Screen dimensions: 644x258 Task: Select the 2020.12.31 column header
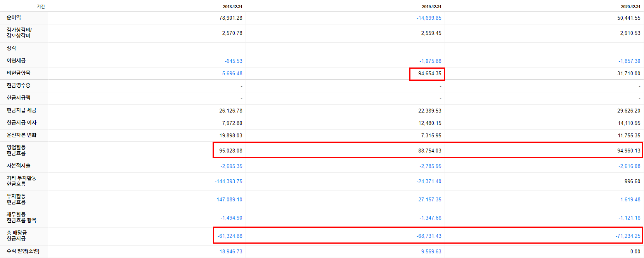coord(630,7)
